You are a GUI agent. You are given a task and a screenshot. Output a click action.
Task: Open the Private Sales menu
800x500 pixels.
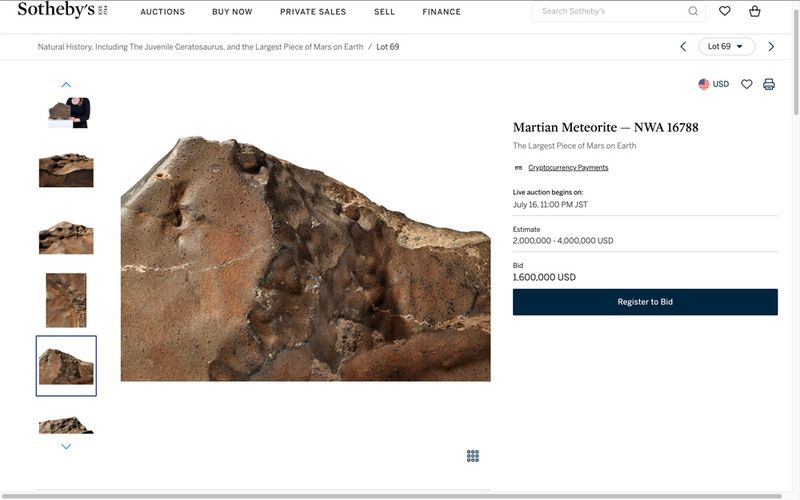click(x=313, y=12)
